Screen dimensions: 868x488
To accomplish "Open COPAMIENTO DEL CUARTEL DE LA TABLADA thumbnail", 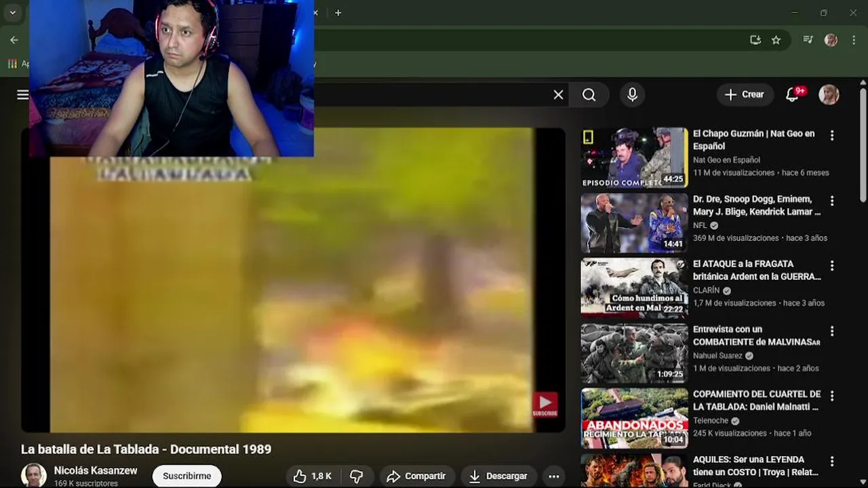I will pyautogui.click(x=634, y=418).
